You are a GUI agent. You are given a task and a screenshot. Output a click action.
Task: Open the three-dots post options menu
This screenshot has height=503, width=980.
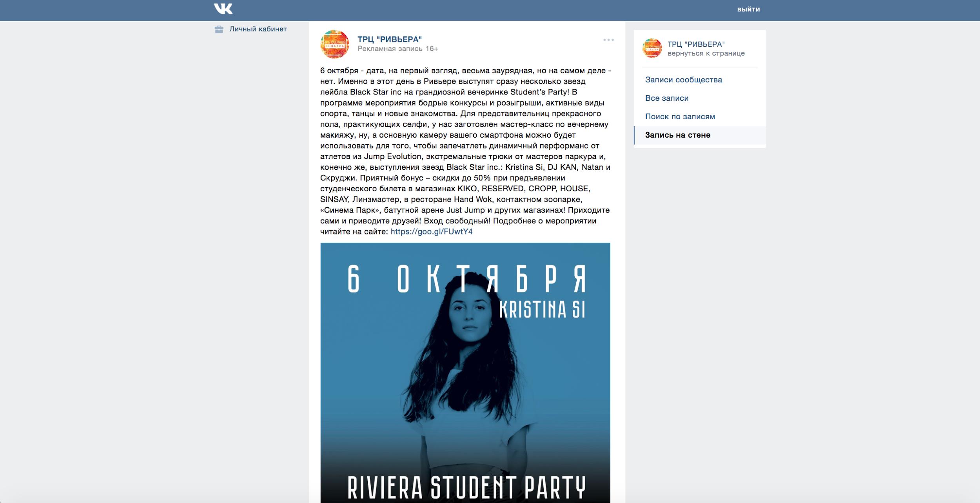tap(608, 40)
